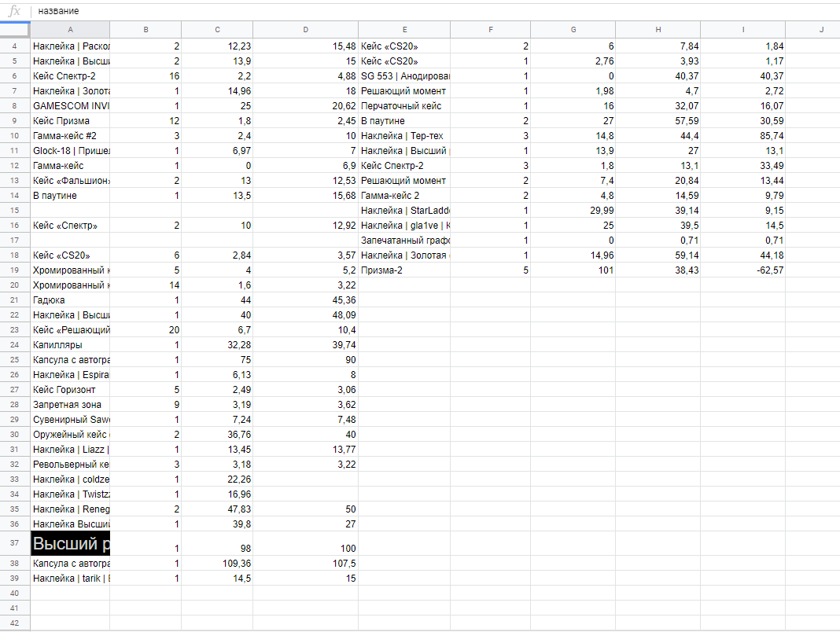The width and height of the screenshot is (840, 632).
Task: Click cell 'Запретная зона'
Action: [x=70, y=405]
